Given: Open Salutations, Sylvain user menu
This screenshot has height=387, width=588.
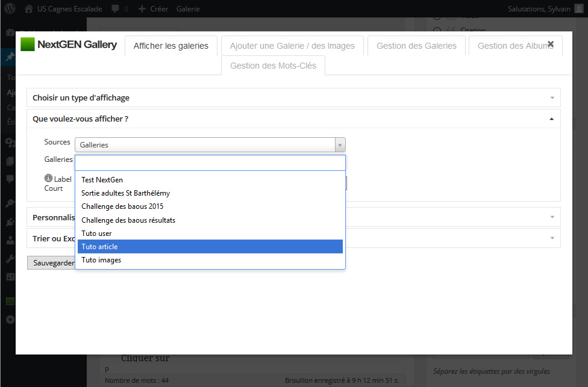Looking at the screenshot, I should (539, 8).
